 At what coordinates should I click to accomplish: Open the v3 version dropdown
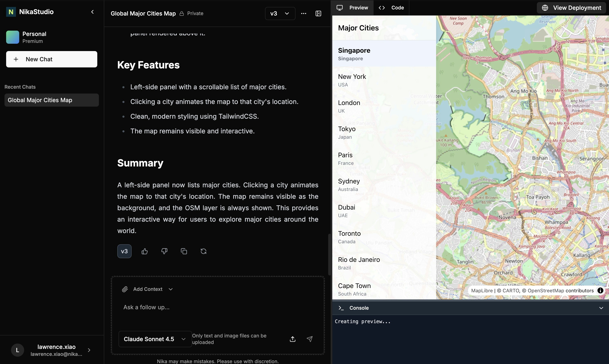[280, 13]
